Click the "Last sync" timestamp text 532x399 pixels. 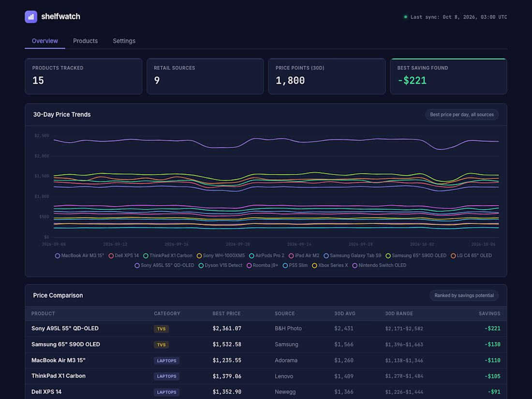point(458,17)
